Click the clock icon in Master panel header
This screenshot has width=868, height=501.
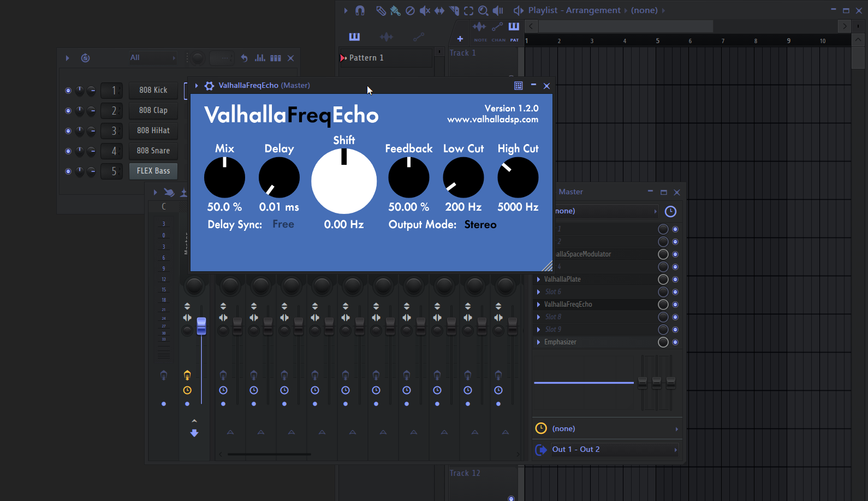click(670, 211)
